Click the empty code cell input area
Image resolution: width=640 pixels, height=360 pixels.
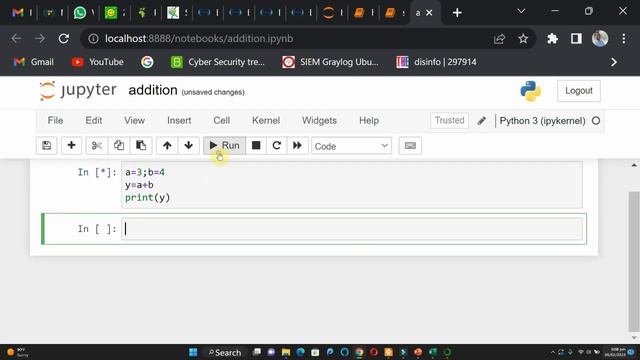click(351, 229)
